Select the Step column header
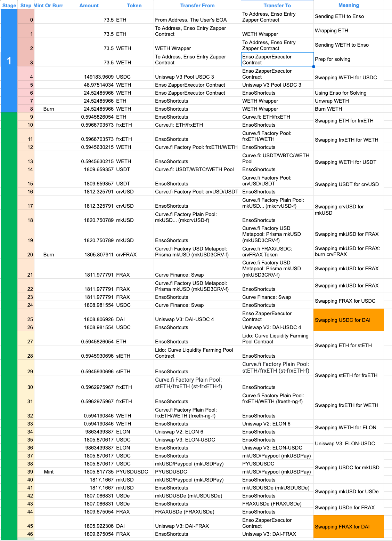Viewport: 392px width, 541px height. 26,5
